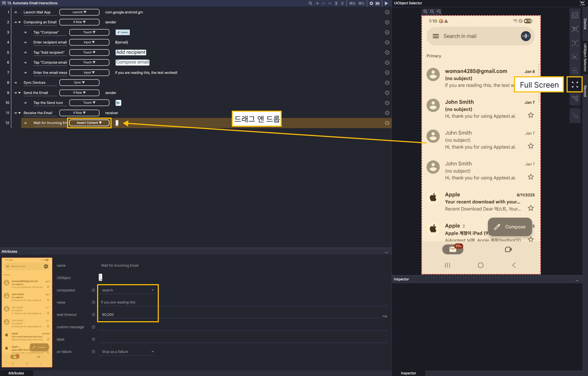Open the Assert Content action dropdown
This screenshot has height=376, width=588.
89,123
